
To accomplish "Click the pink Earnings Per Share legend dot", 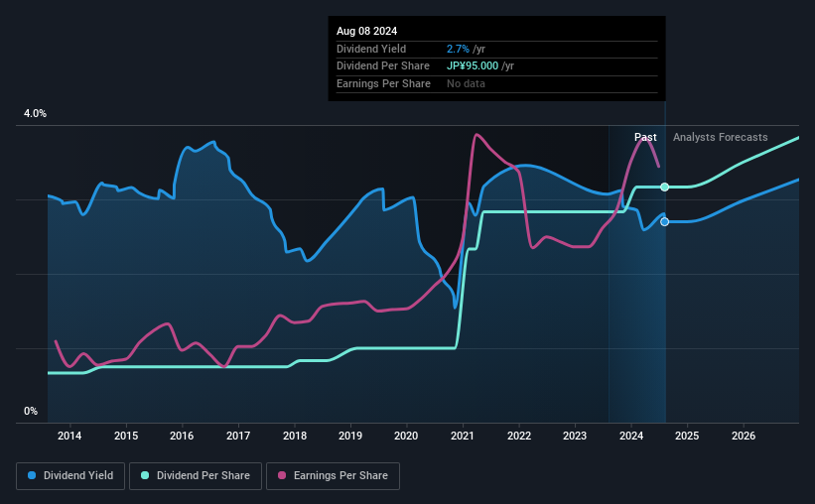I will click(282, 475).
